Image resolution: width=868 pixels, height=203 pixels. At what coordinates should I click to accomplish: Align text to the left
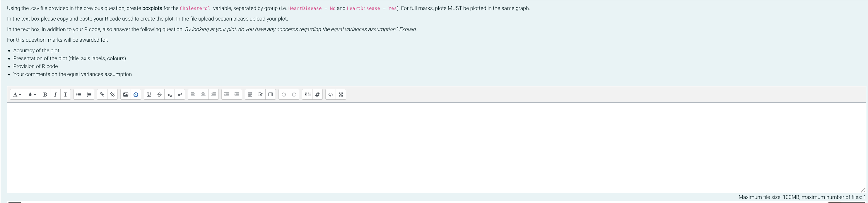[193, 94]
